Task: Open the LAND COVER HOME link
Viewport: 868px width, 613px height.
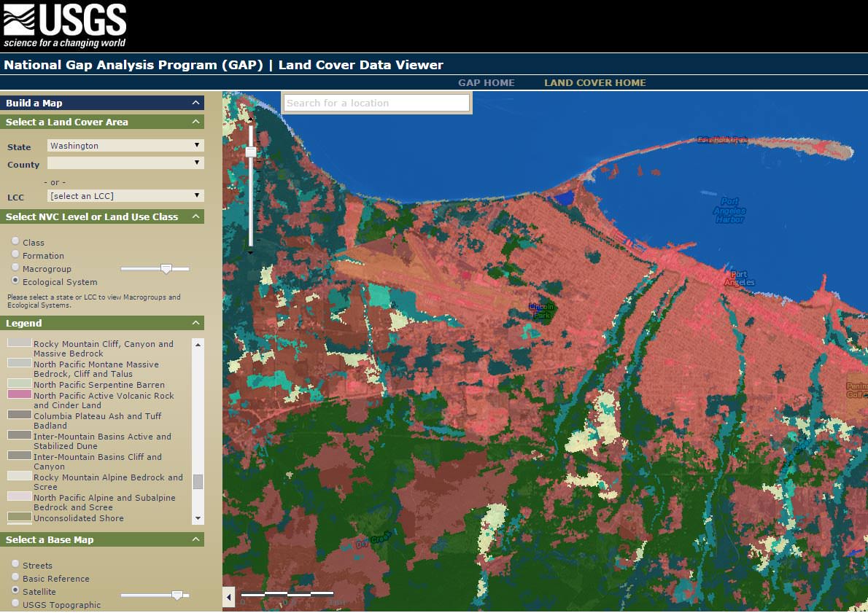Action: tap(594, 83)
